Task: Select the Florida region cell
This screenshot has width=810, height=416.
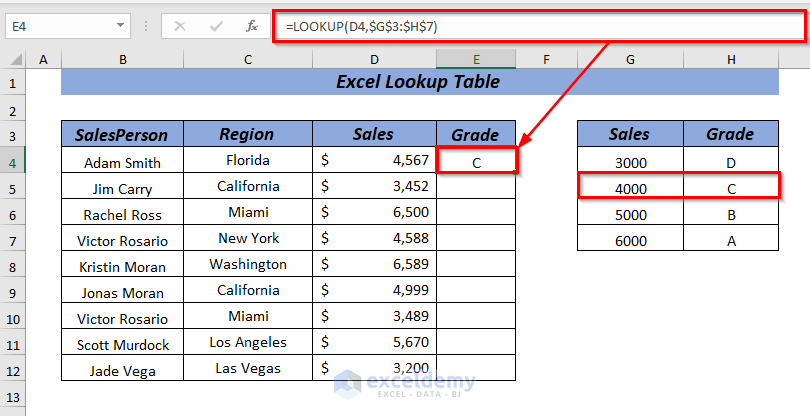Action: [x=248, y=160]
